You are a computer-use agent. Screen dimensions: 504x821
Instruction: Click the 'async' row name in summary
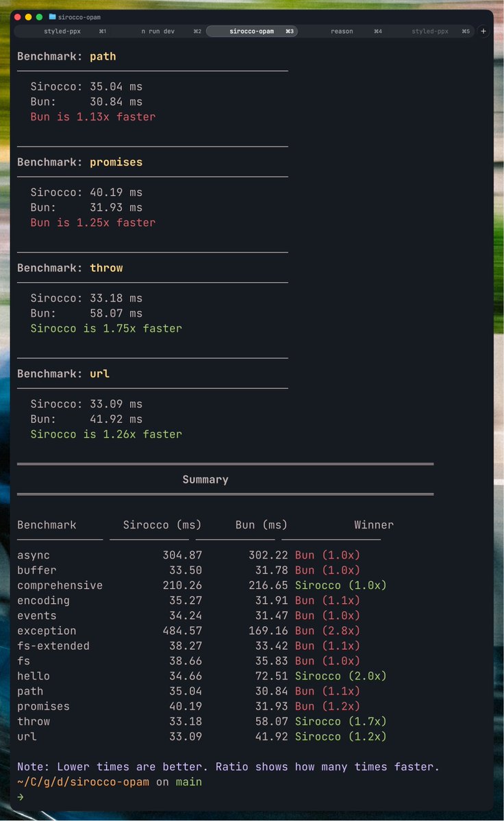[x=34, y=555]
